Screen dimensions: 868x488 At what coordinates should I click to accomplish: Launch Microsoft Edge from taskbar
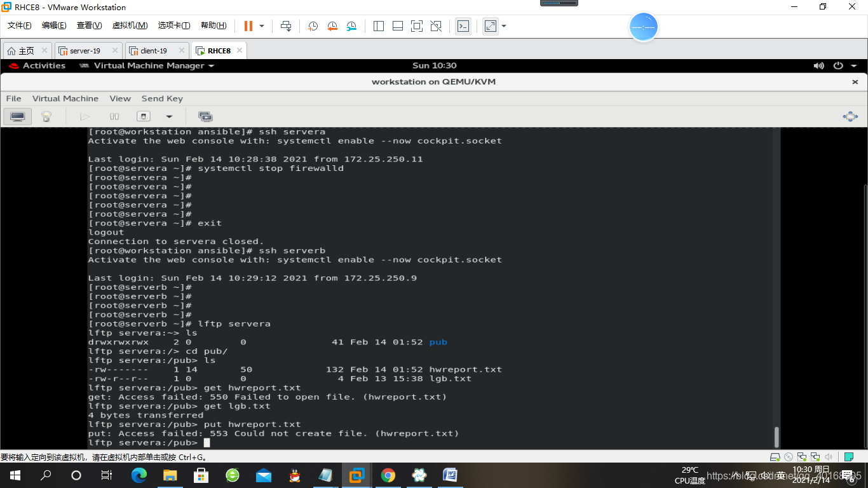tap(139, 475)
